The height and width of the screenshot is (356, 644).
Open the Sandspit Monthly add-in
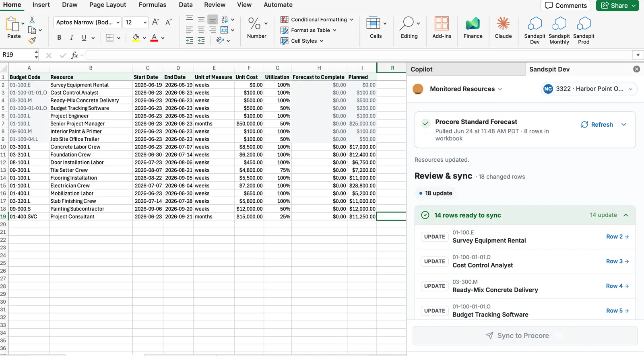559,30
